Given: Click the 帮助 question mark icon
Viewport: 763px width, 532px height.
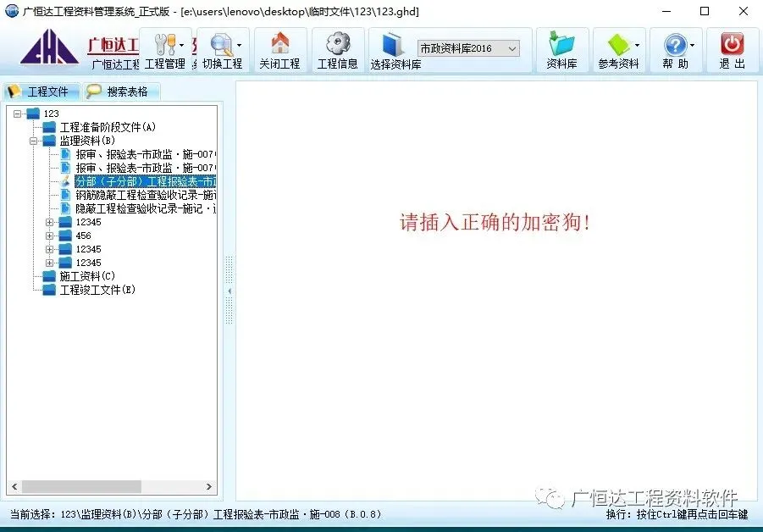Looking at the screenshot, I should click(x=676, y=45).
